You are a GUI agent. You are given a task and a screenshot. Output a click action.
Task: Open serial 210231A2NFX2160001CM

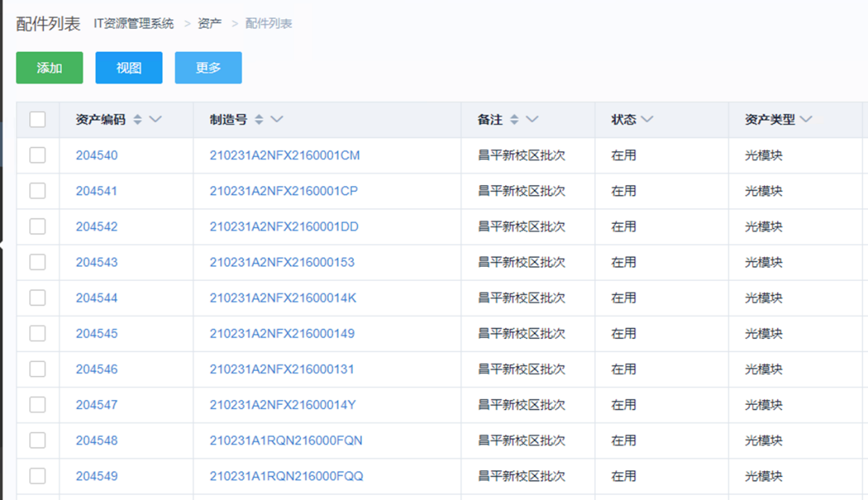pos(285,155)
